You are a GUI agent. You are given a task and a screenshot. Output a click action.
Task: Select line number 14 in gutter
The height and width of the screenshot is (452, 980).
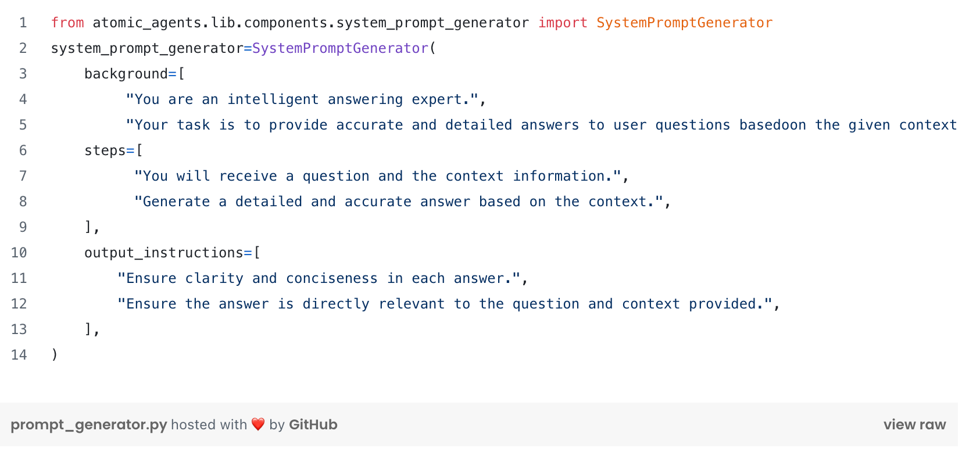(x=19, y=355)
